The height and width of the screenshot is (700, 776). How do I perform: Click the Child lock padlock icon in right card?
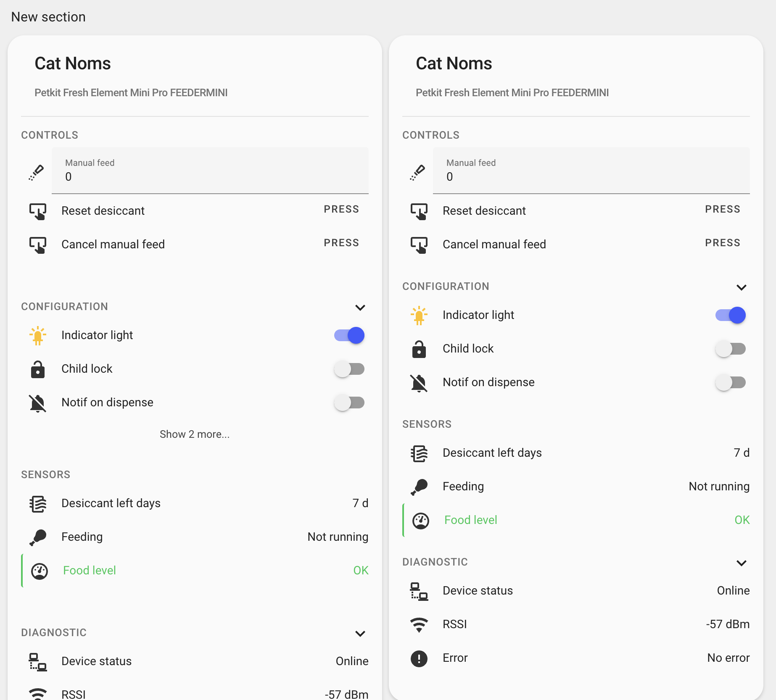tap(419, 349)
